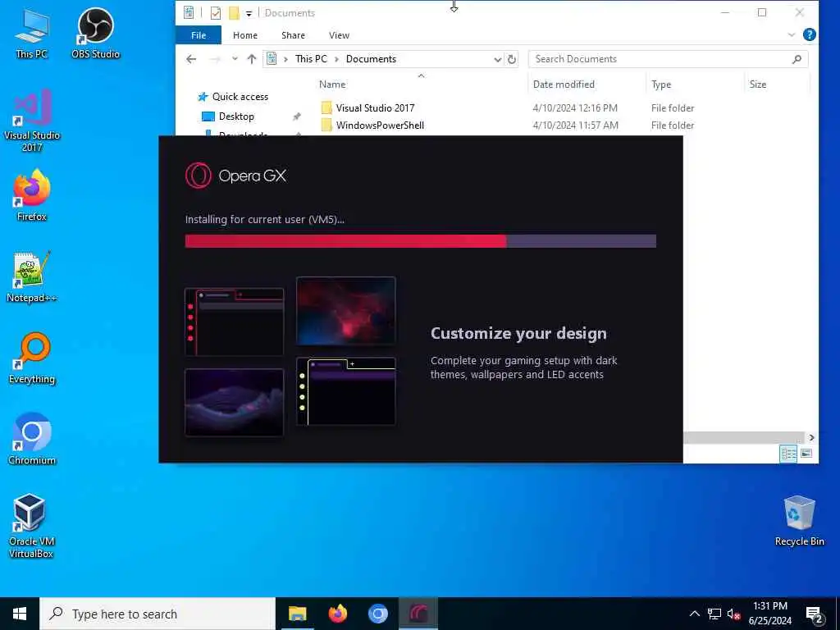Select Desktop in navigation pane
The image size is (840, 630).
pyautogui.click(x=236, y=116)
